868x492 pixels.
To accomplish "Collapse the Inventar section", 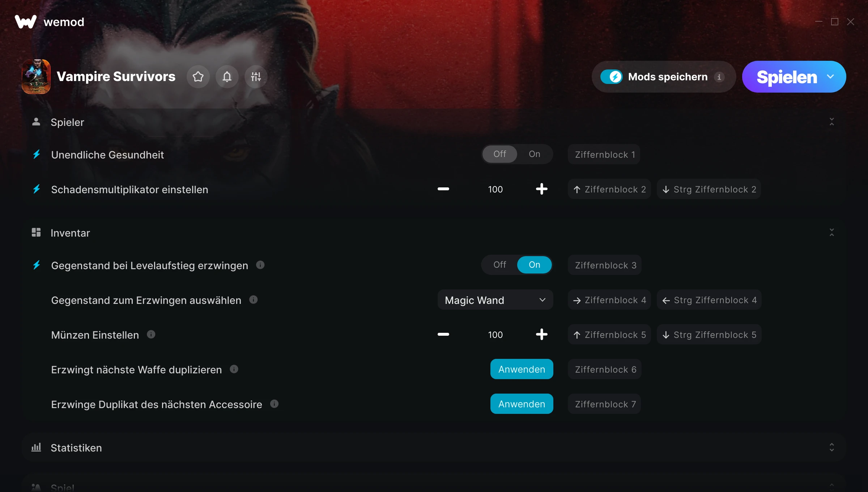I will point(831,233).
